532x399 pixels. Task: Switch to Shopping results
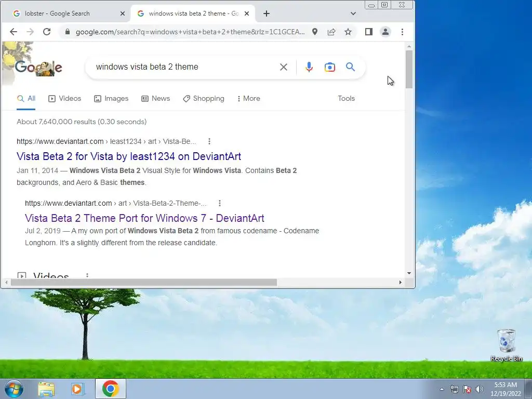coord(204,98)
